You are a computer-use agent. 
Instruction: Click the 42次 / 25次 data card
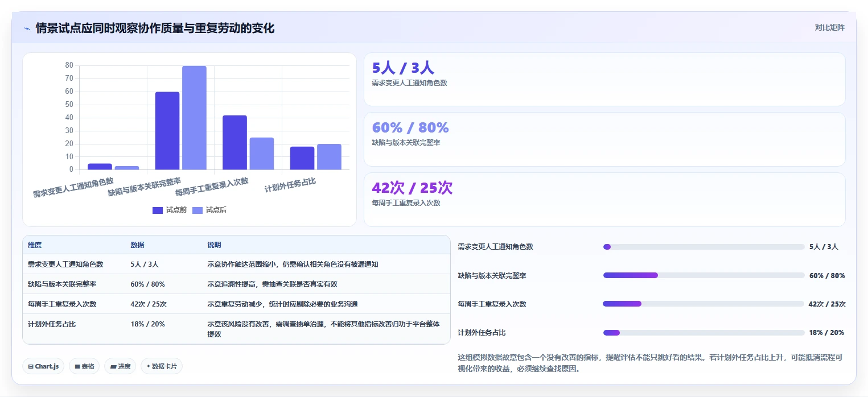click(x=604, y=200)
